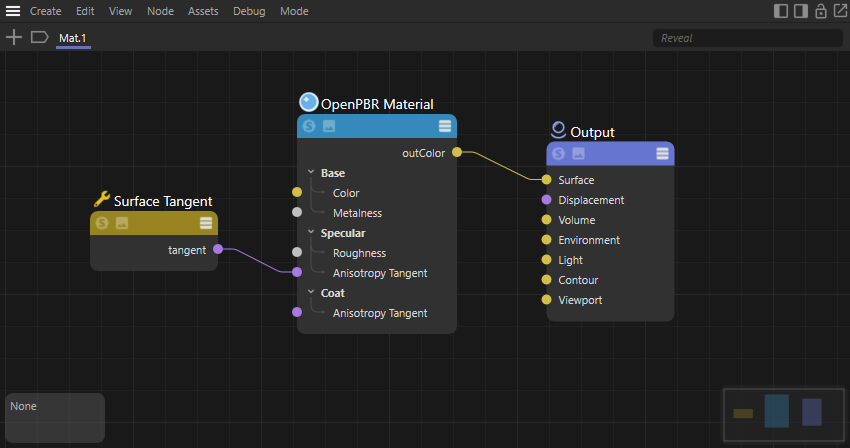Open the OpenPBR Material node's hamburger menu
Viewport: 850px width, 448px height.
(x=445, y=126)
